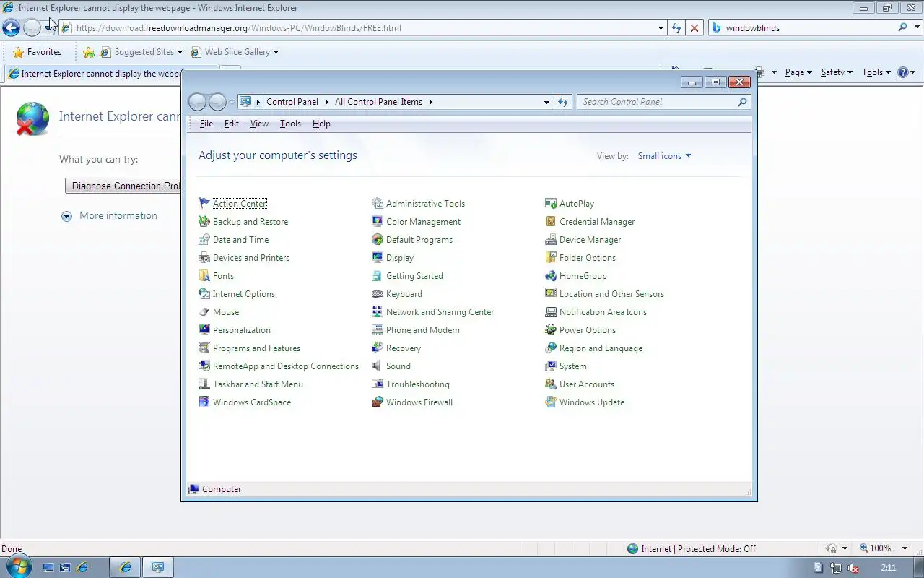Open the Safety menu in Internet Explorer
Viewport: 924px width, 578px height.
point(837,72)
